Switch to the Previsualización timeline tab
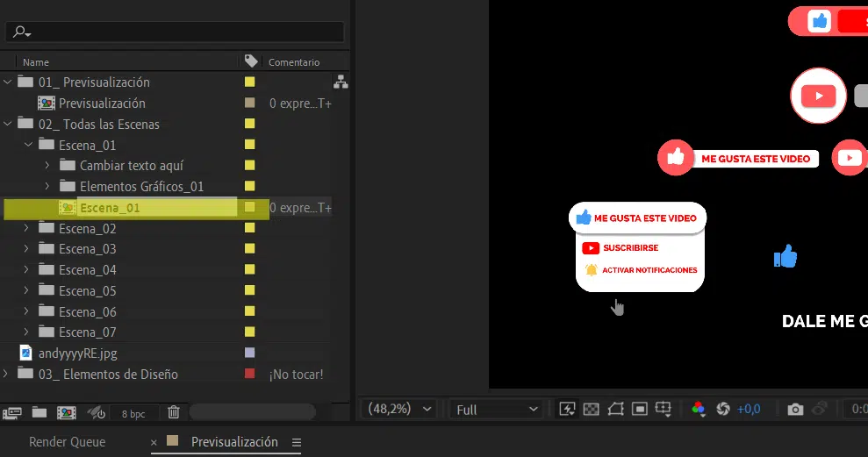 (x=234, y=442)
